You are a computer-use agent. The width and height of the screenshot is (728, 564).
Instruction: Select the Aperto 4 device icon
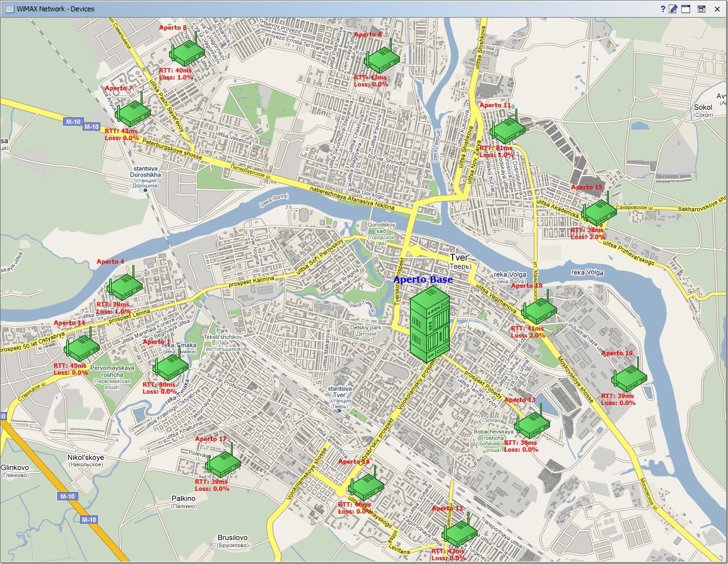[x=124, y=283]
